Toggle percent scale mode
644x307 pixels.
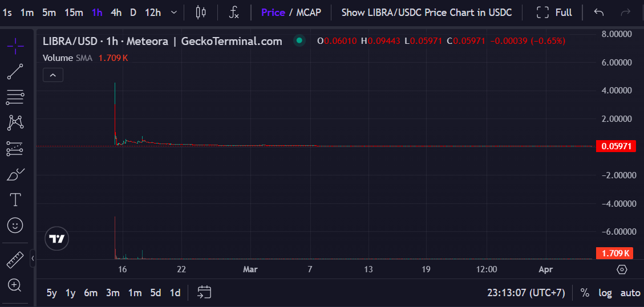[x=585, y=293]
